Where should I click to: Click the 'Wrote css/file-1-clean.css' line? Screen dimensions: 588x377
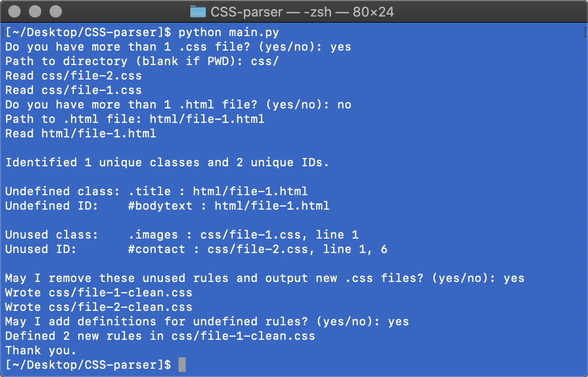[x=99, y=293]
